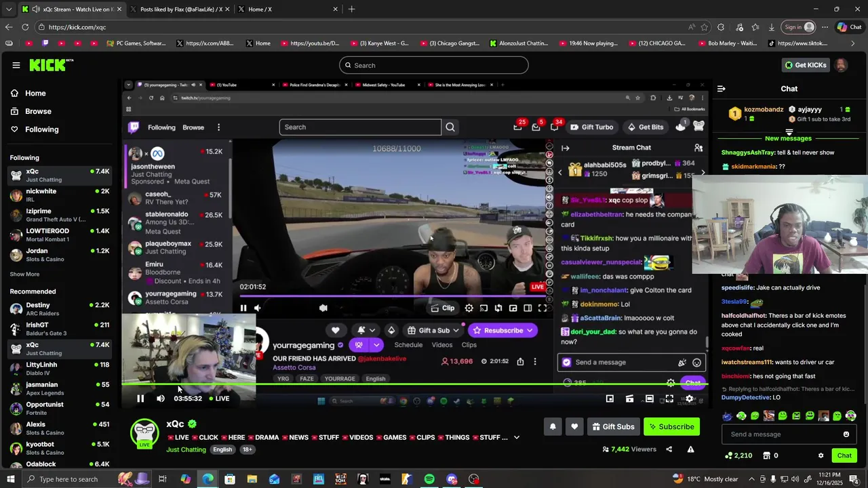Activate Read aloud icon

(691, 27)
